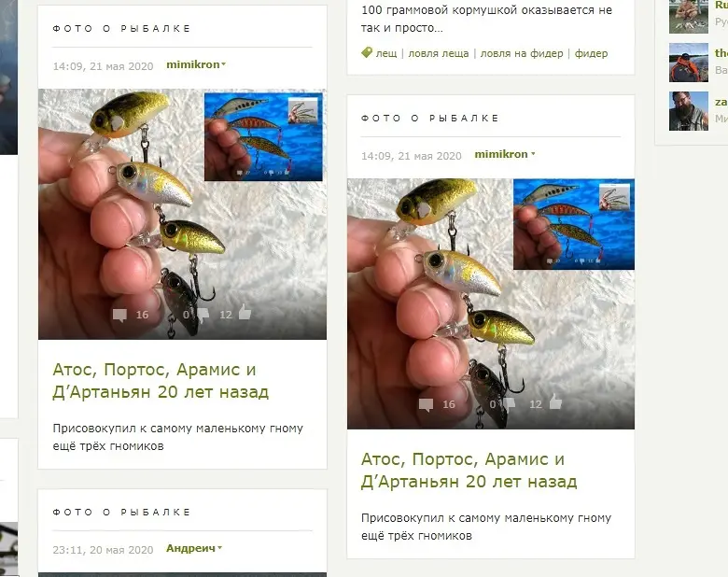Click sidebar avatar of man in orange jacket
The height and width of the screenshot is (577, 728).
tap(689, 63)
